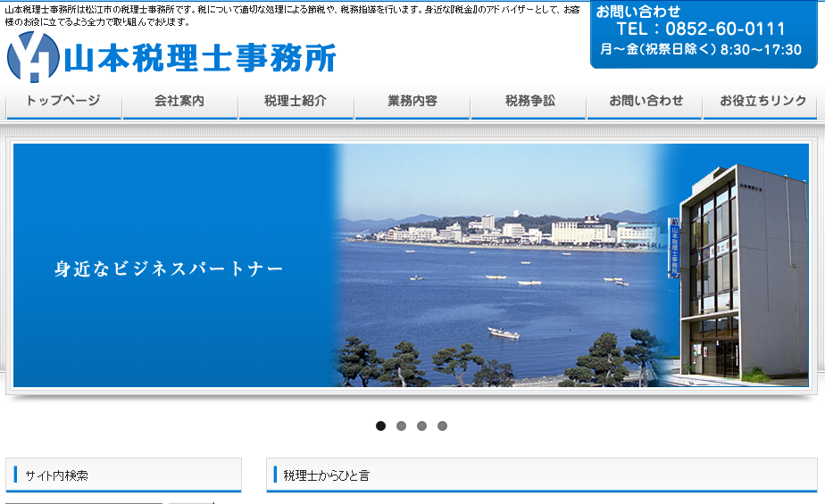Click the TEL 0852-60-0111 phone number
825x504 pixels.
click(x=701, y=29)
